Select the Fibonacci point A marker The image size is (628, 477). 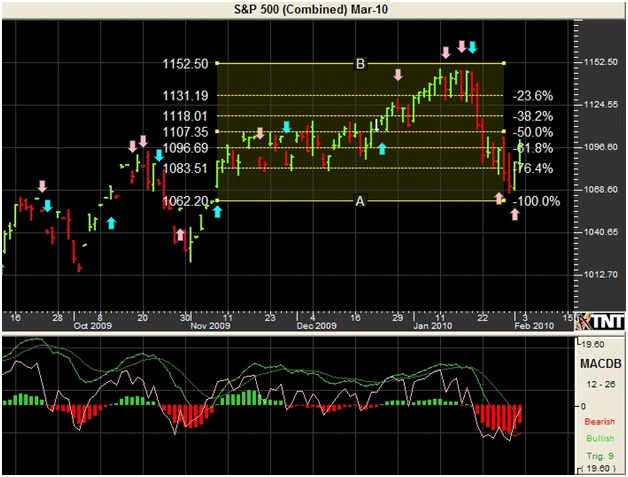[360, 201]
